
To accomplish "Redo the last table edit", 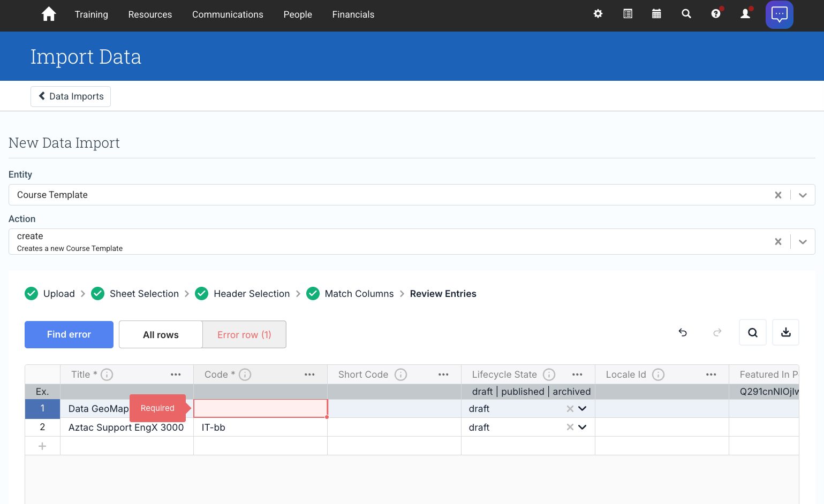I will 717,332.
